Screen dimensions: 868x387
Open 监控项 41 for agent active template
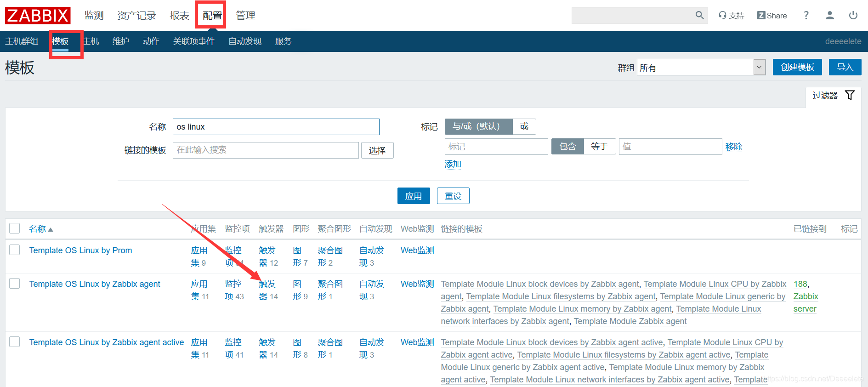[233, 348]
